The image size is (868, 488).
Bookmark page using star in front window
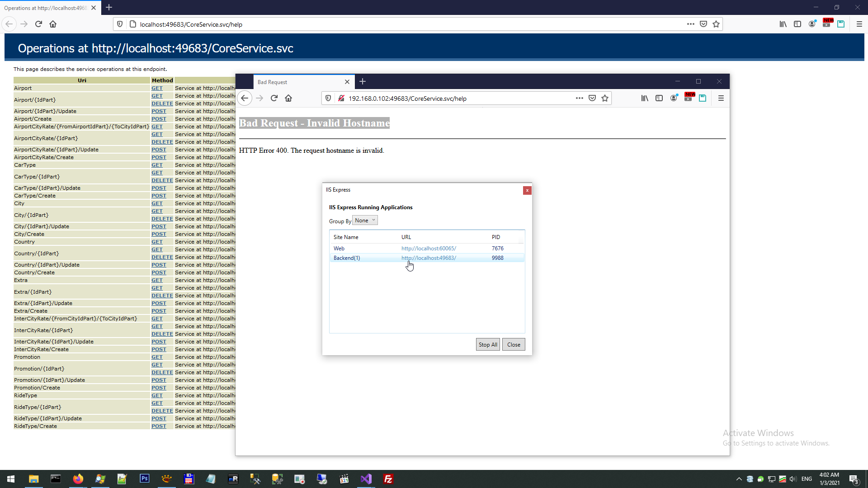click(x=605, y=98)
